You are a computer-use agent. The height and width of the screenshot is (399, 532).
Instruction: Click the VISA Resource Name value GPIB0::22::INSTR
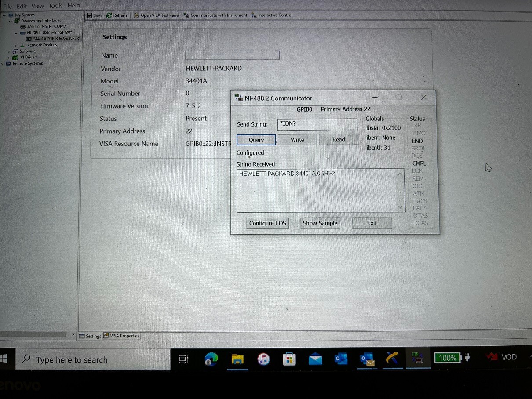[x=208, y=144]
